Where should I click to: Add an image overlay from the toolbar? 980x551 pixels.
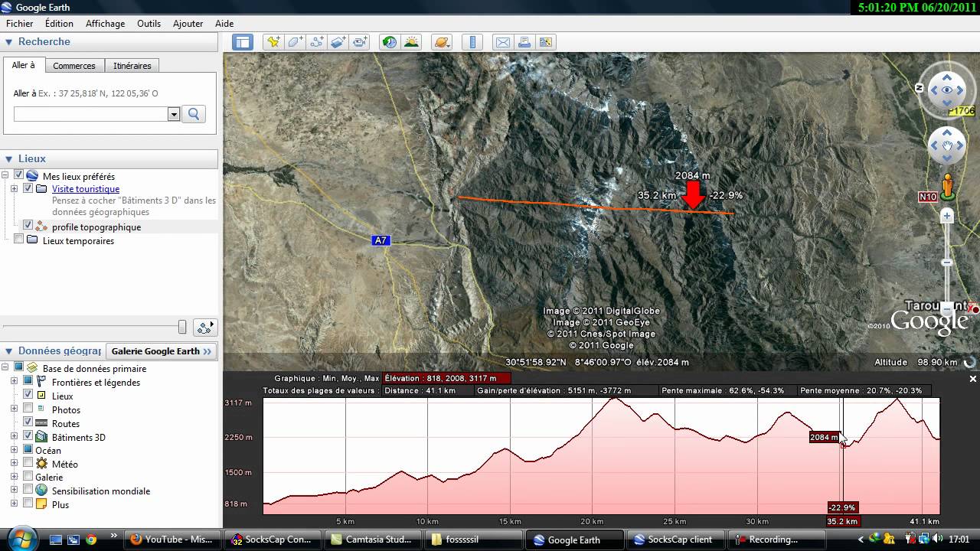tap(338, 42)
